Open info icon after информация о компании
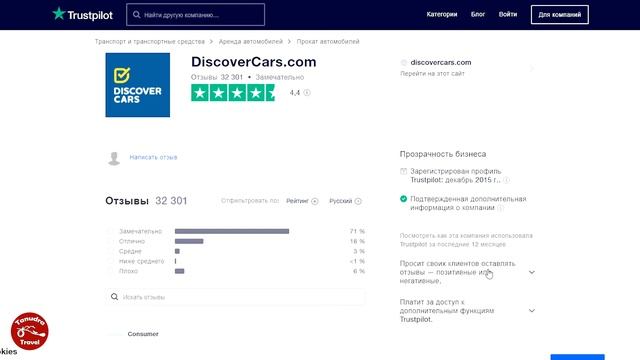640x360 pixels. (500, 208)
